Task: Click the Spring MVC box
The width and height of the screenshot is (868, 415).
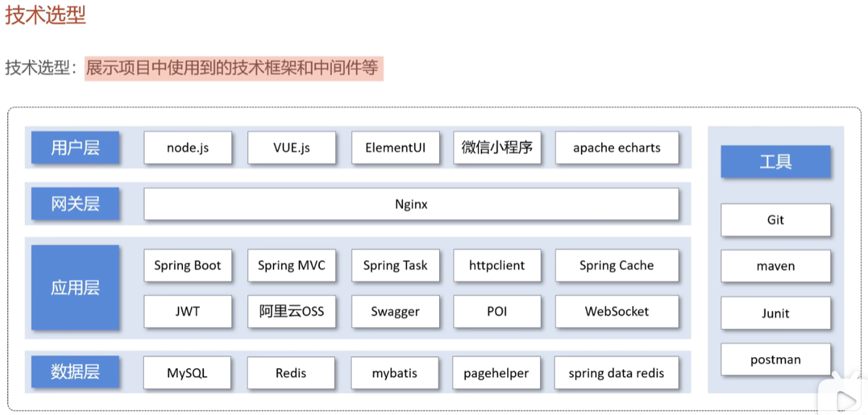Action: pos(292,265)
